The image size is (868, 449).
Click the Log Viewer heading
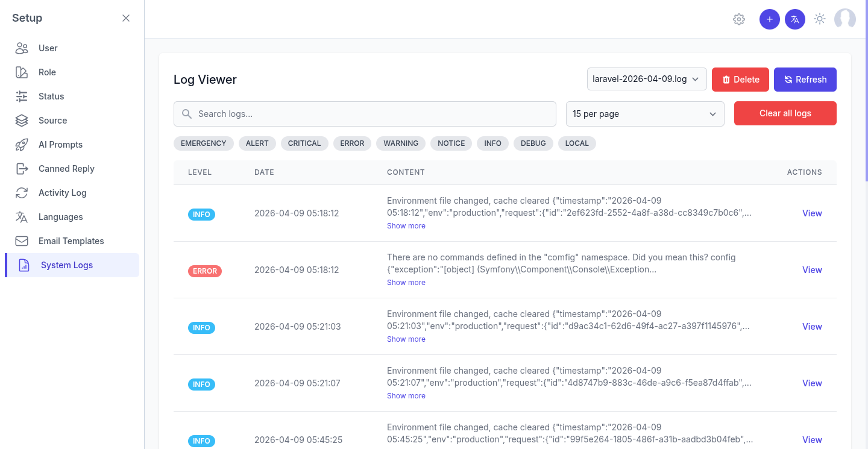pyautogui.click(x=205, y=80)
